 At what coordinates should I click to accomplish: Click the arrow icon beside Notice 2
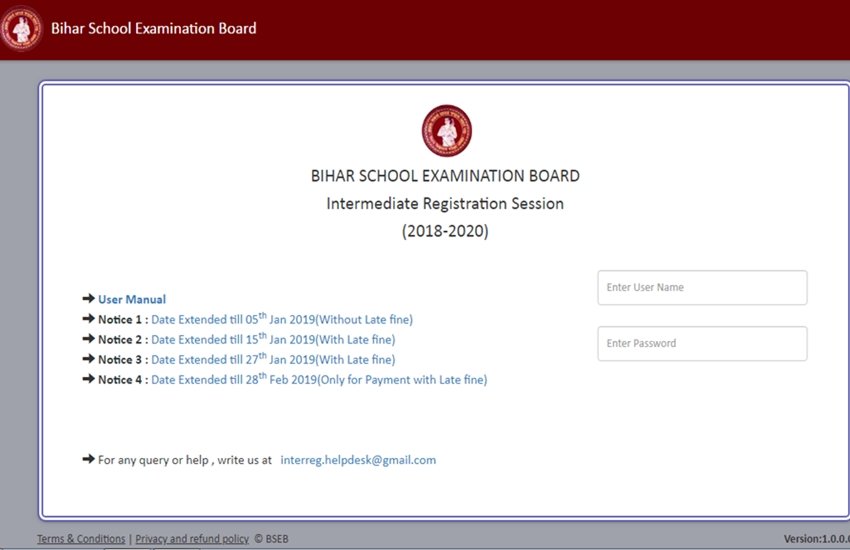pyautogui.click(x=88, y=340)
